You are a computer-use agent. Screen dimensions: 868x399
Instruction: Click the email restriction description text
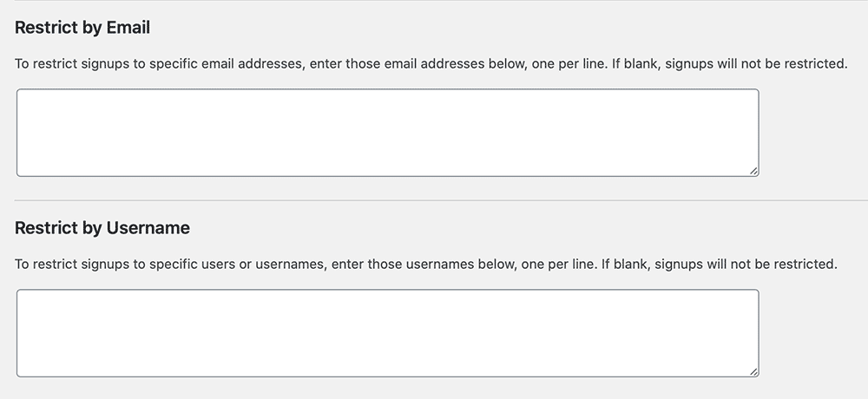[x=431, y=64]
